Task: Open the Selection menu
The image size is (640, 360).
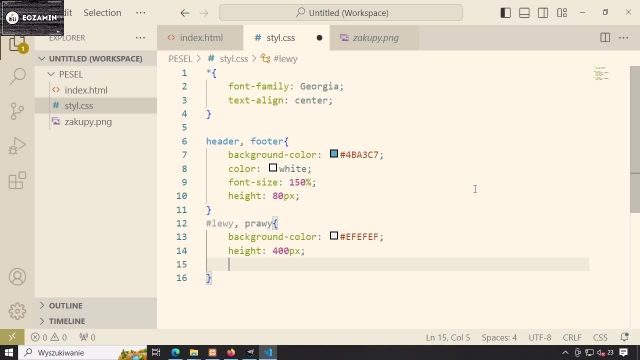Action: [102, 13]
